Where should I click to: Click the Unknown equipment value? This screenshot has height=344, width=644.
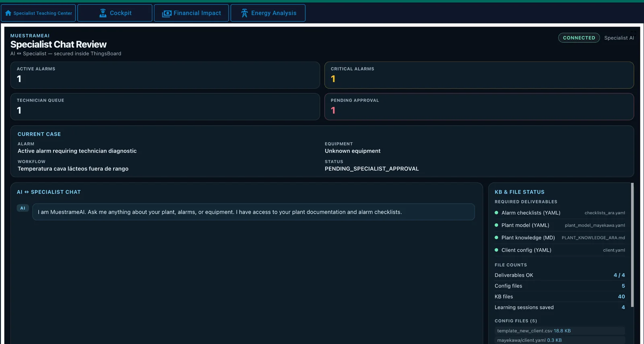(353, 151)
